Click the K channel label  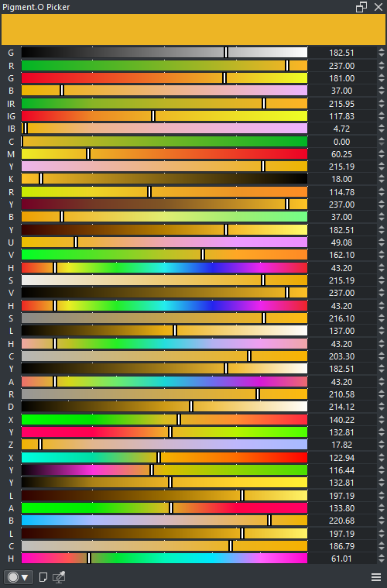(11, 178)
